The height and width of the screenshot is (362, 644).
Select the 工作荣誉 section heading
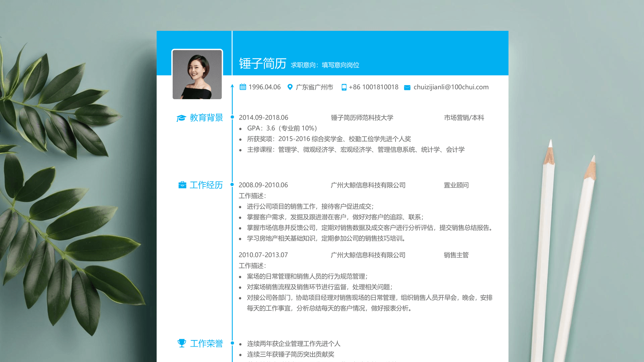[206, 344]
